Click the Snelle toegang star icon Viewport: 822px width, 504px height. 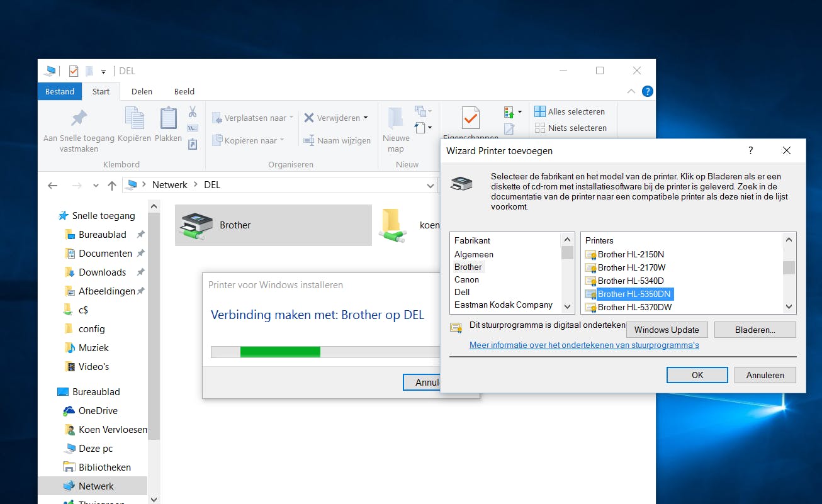[64, 216]
